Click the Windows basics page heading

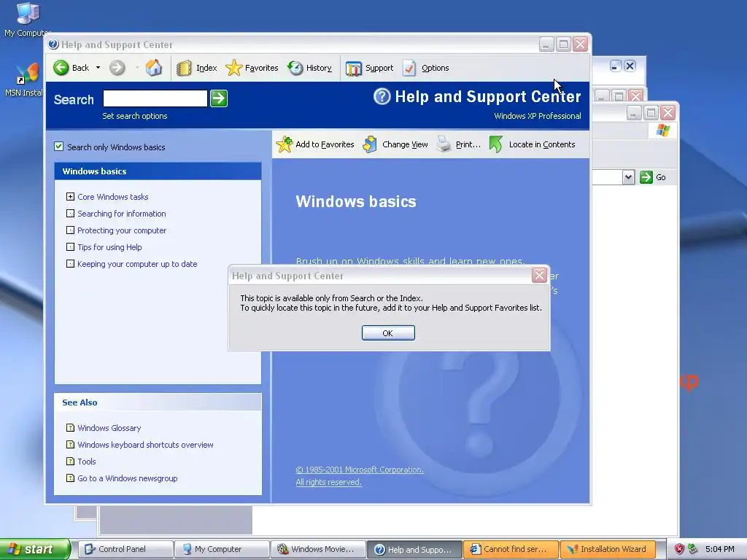(356, 201)
